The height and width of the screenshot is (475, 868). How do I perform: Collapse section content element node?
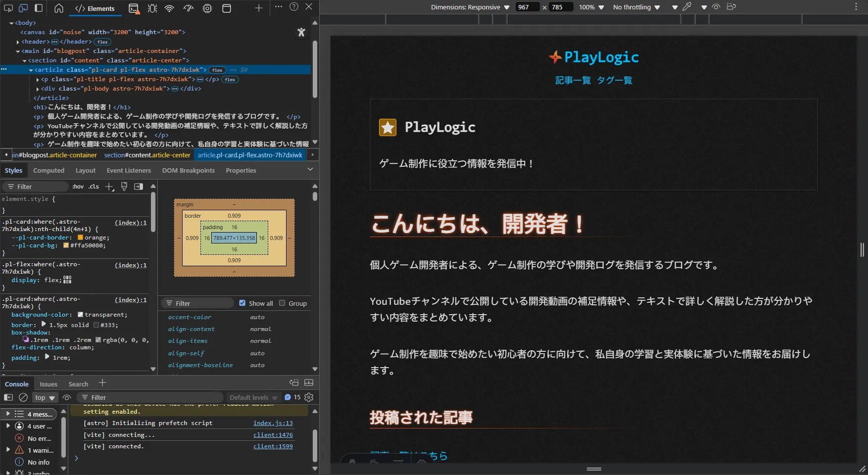point(24,60)
